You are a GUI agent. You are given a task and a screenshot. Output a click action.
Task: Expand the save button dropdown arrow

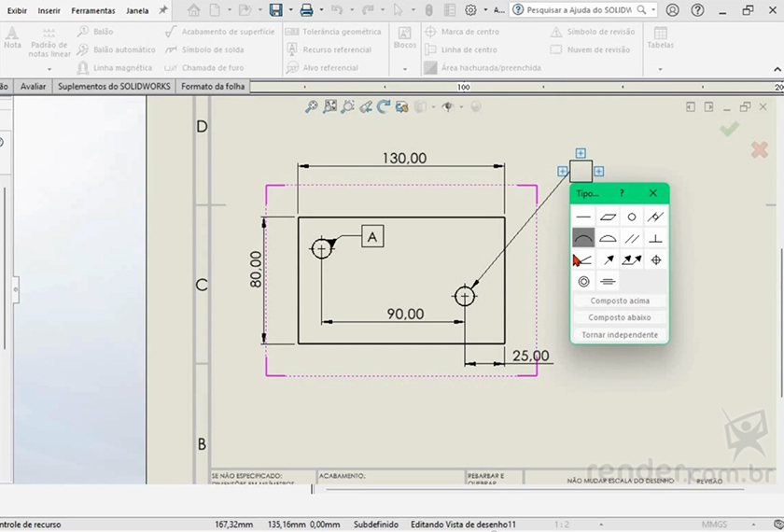tap(289, 10)
